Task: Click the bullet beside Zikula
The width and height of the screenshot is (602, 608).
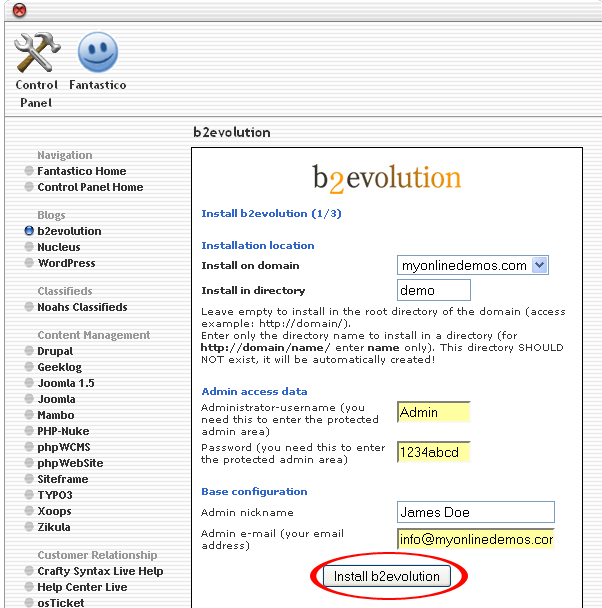Action: [x=29, y=527]
